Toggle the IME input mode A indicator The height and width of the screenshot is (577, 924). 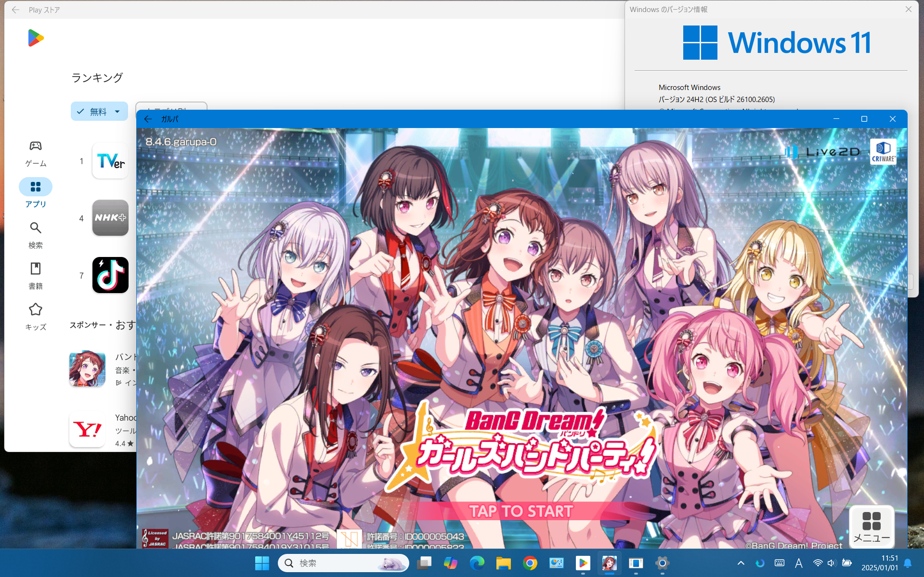[x=799, y=563]
